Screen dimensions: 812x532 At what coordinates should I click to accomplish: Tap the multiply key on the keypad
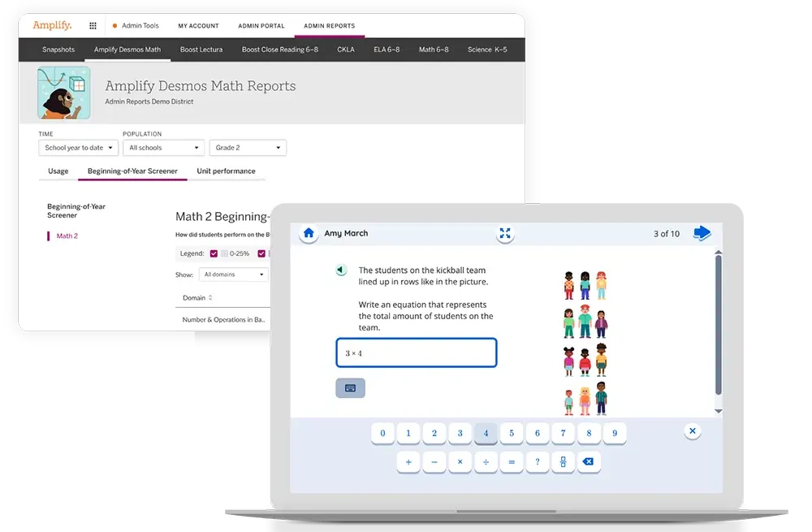pos(460,461)
